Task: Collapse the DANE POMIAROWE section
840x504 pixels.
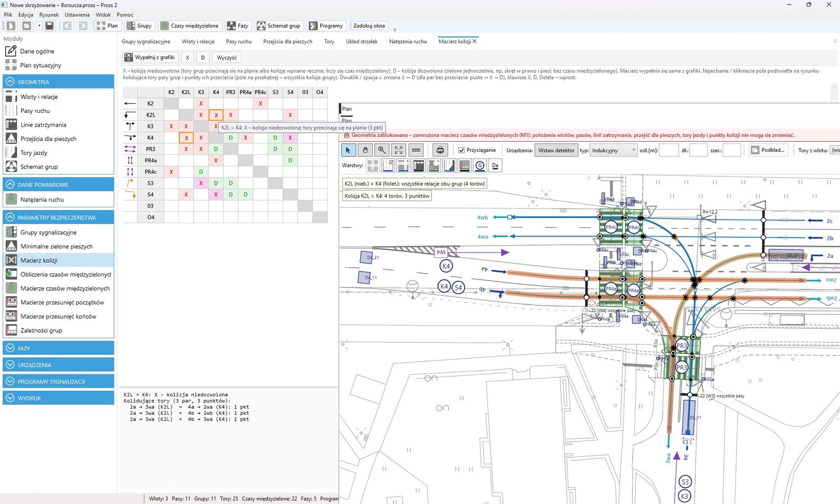Action: pos(58,185)
